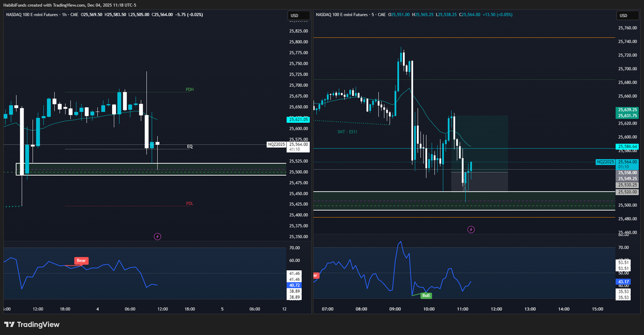Image resolution: width=644 pixels, height=335 pixels.
Task: Click the 25,520.00 price label
Action: 627,192
